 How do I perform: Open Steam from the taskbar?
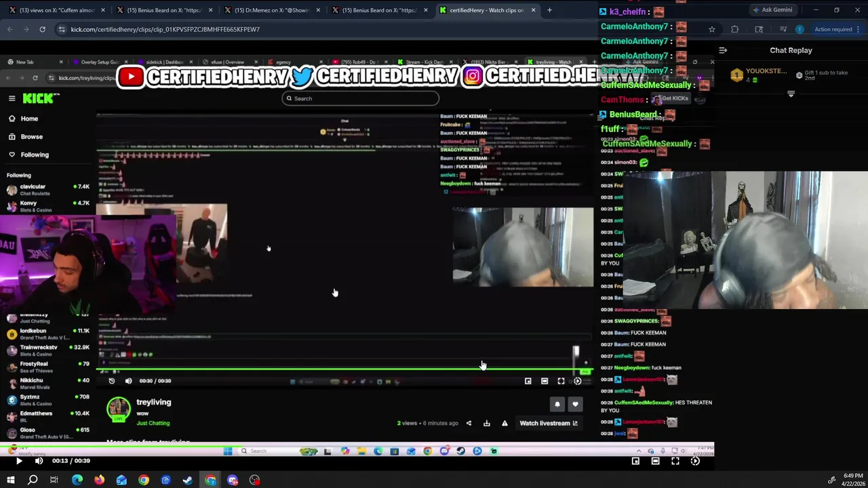188,480
